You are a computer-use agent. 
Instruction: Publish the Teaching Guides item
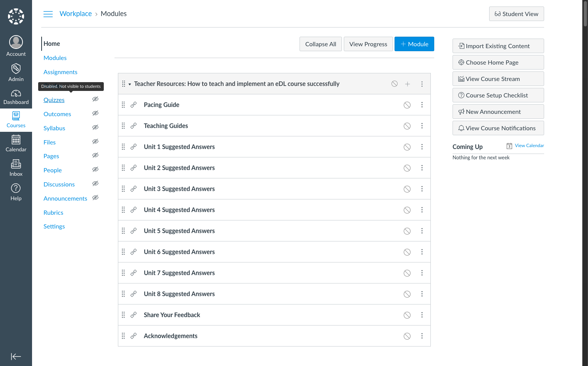click(x=407, y=126)
